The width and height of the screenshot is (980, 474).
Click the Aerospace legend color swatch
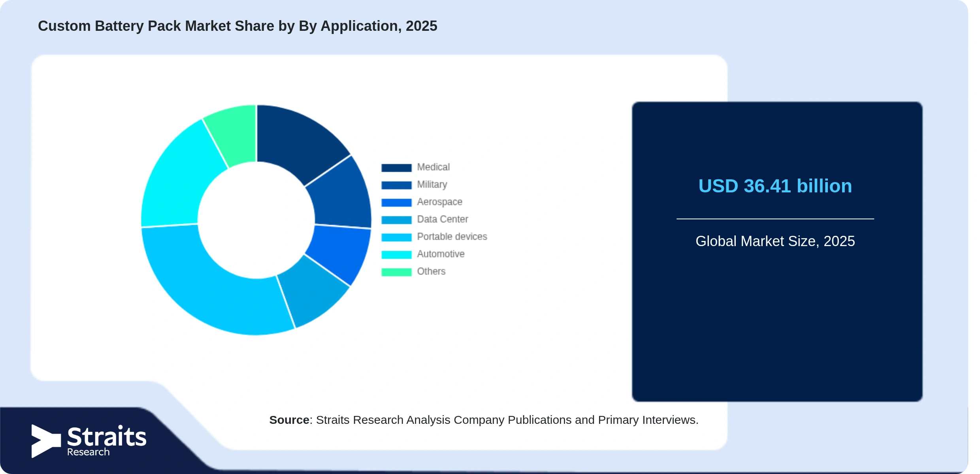pyautogui.click(x=396, y=203)
